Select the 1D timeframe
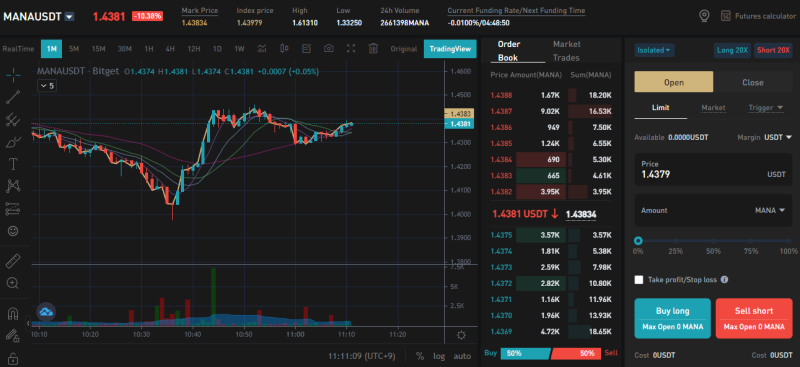The image size is (800, 367). point(217,49)
